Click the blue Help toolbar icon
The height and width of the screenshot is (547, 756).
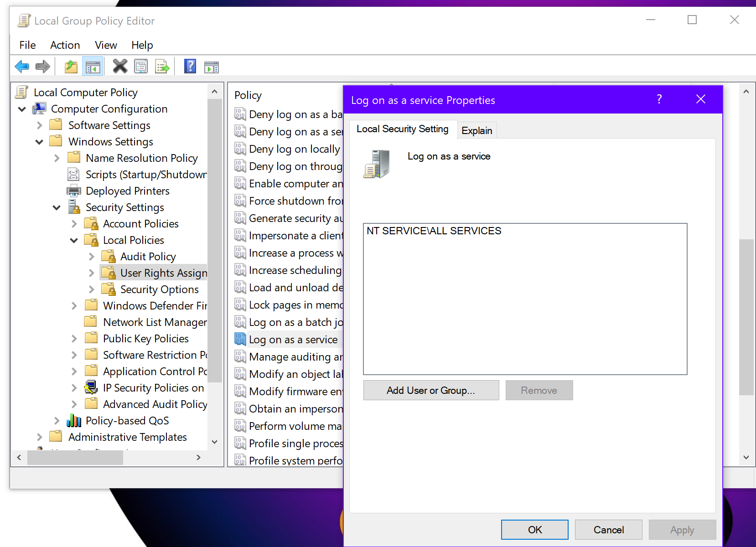click(x=190, y=67)
